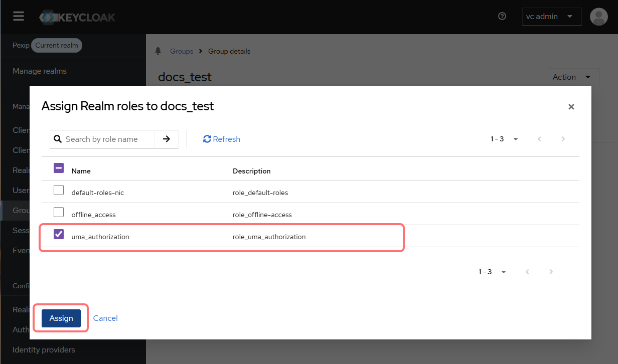Screen dimensions: 618x364
Task: Open the vc admin user dropdown
Action: click(551, 17)
